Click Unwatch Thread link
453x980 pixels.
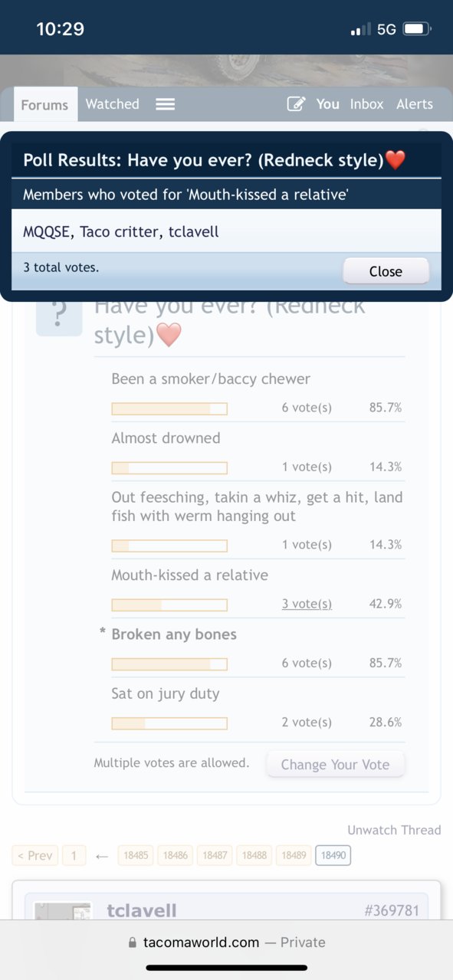coord(394,830)
